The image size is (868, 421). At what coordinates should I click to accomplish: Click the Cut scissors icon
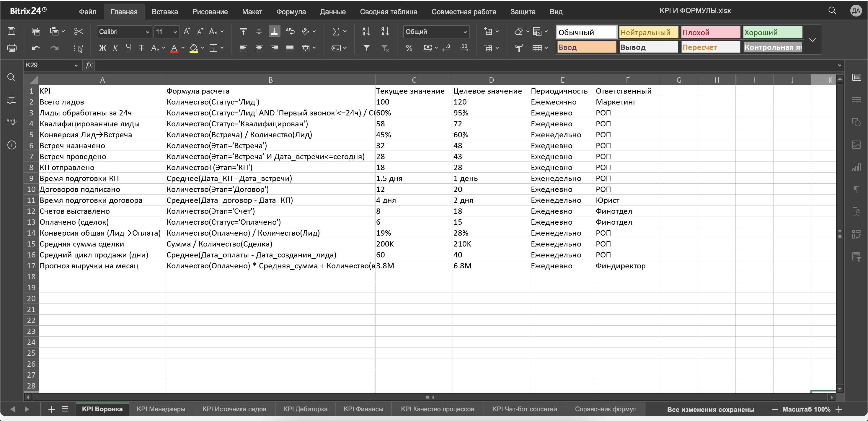[x=79, y=31]
